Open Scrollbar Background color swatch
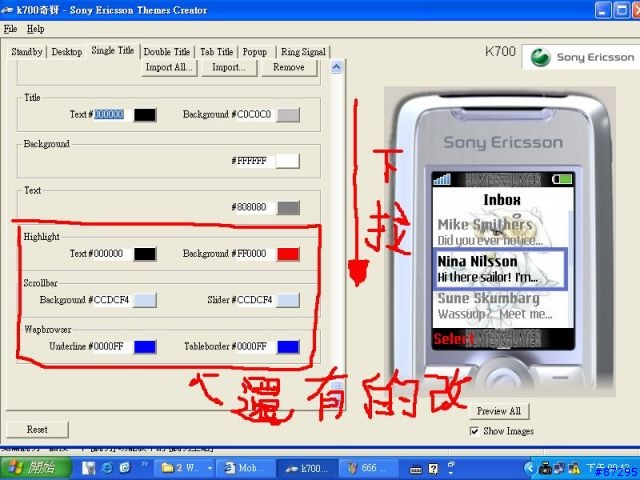The height and width of the screenshot is (480, 640). pos(145,300)
